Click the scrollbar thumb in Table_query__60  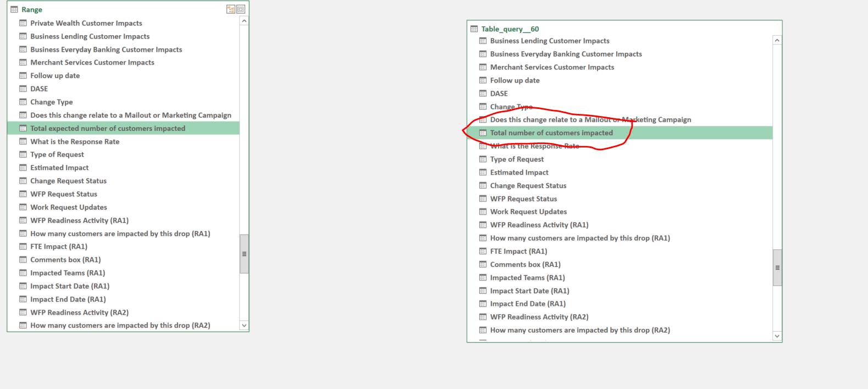[x=777, y=267]
